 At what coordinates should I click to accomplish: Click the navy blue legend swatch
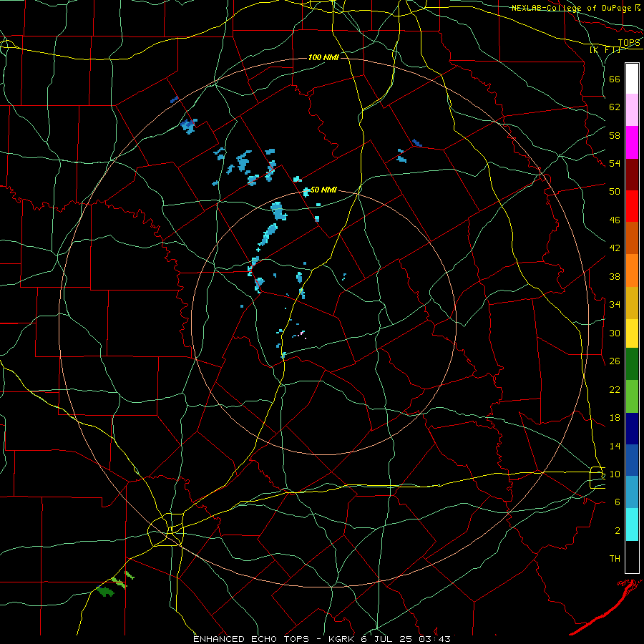(632, 429)
